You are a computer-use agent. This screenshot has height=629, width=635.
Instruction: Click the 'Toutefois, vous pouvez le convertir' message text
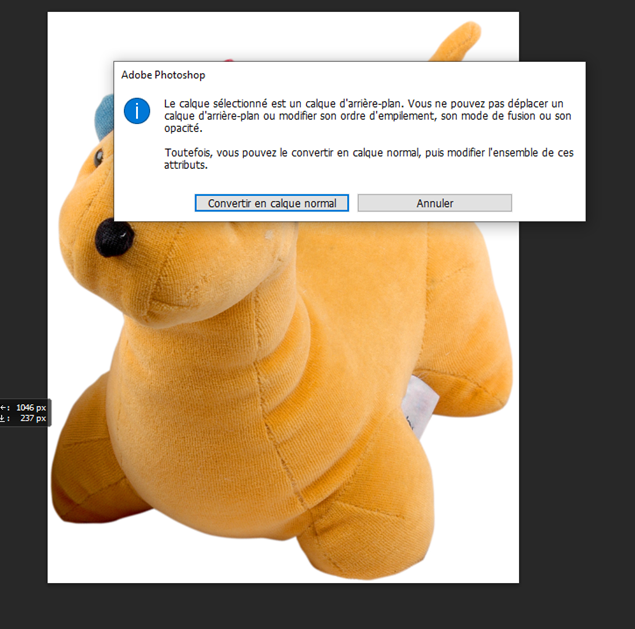click(x=369, y=159)
